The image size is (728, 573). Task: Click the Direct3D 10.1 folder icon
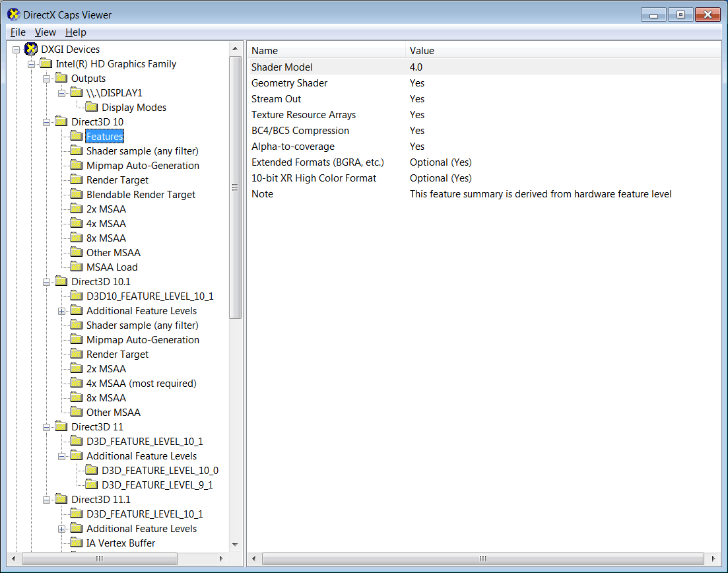pos(61,281)
